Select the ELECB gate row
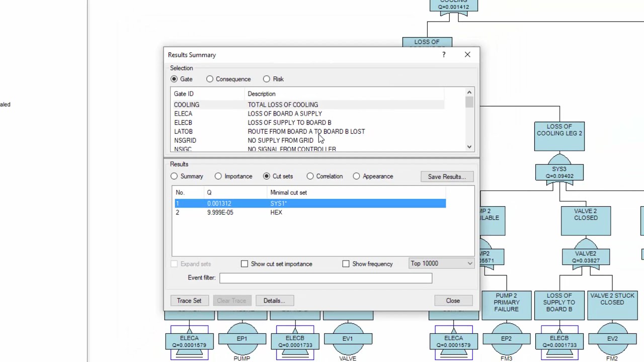The width and height of the screenshot is (644, 362). [x=307, y=123]
